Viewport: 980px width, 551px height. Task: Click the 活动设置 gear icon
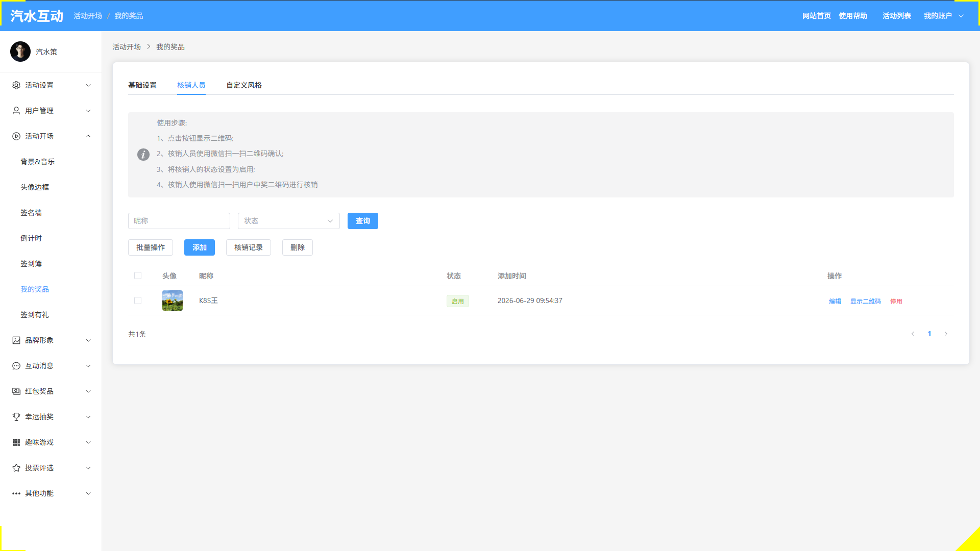16,85
